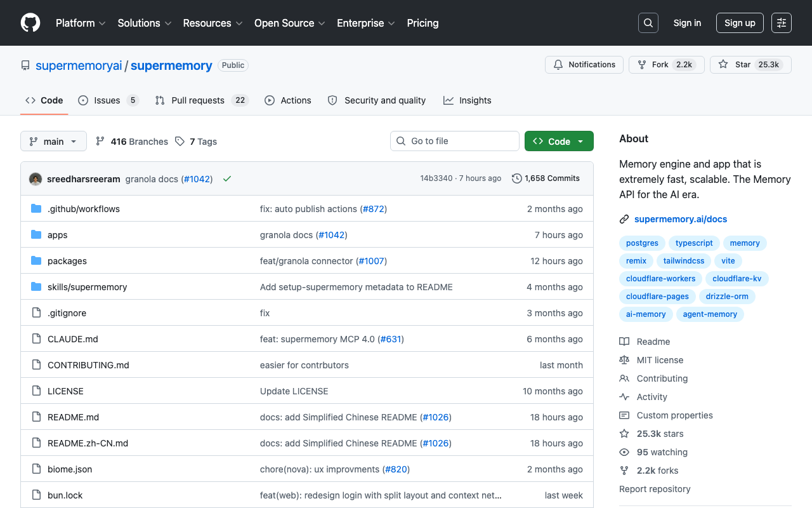The image size is (812, 508).
Task: Open the search magnifier button
Action: (648, 23)
